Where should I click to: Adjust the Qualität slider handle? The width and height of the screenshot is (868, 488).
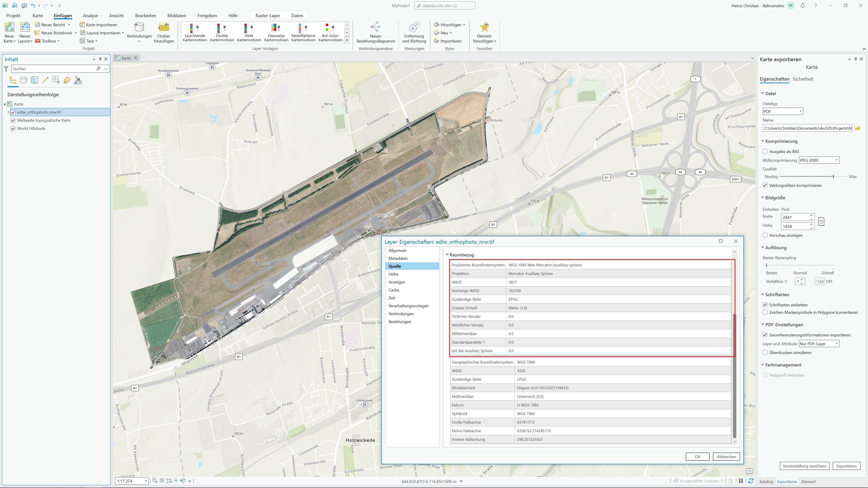pyautogui.click(x=833, y=176)
